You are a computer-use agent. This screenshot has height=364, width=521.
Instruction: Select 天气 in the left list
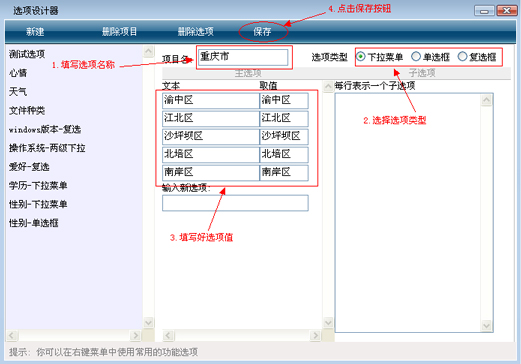pyautogui.click(x=18, y=91)
